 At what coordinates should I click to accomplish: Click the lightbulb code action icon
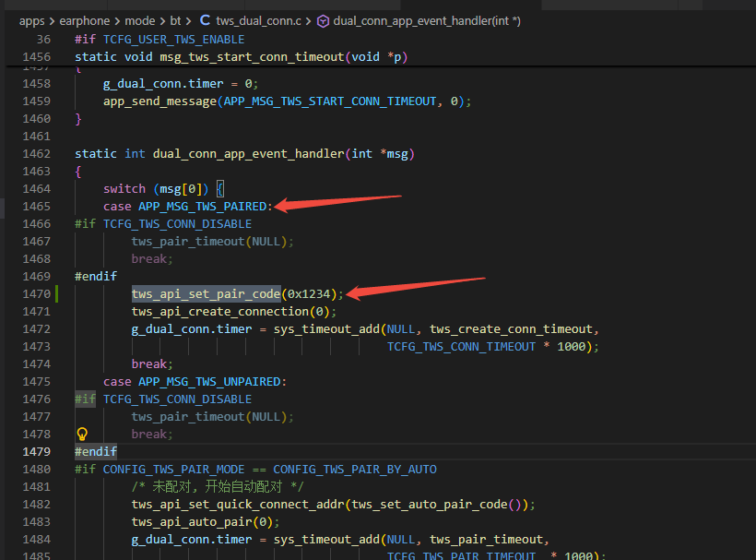(82, 435)
